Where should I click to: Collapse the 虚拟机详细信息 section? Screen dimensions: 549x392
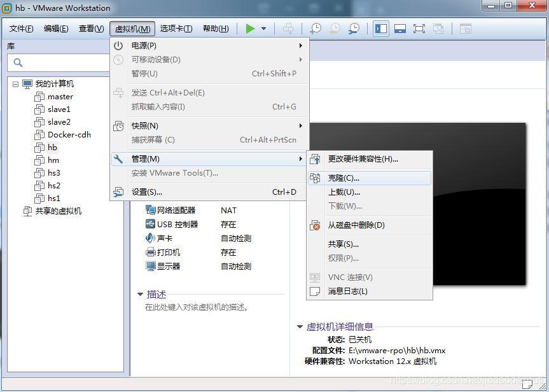[x=299, y=326]
